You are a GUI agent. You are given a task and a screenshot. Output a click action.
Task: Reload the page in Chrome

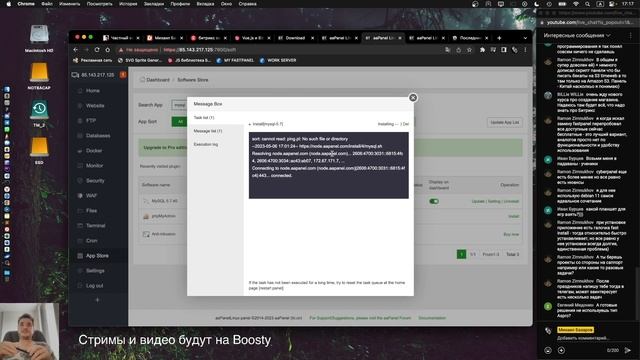coord(97,50)
